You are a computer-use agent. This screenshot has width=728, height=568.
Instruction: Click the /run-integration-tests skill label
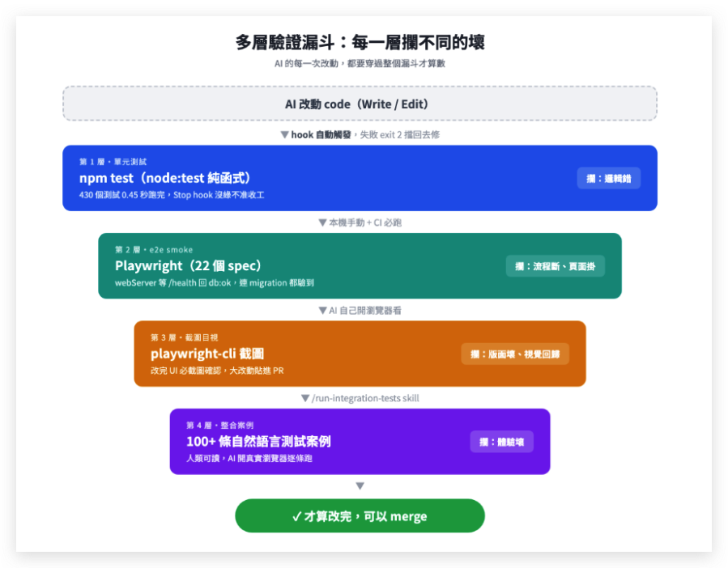point(365,398)
